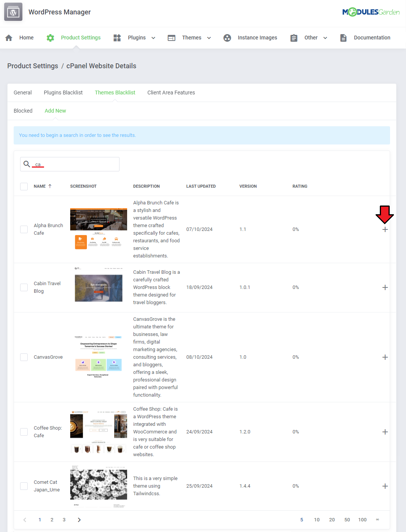The image size is (406, 532).
Task: Open Alpha Brunch Cafe screenshot thumbnail
Action: 99,229
